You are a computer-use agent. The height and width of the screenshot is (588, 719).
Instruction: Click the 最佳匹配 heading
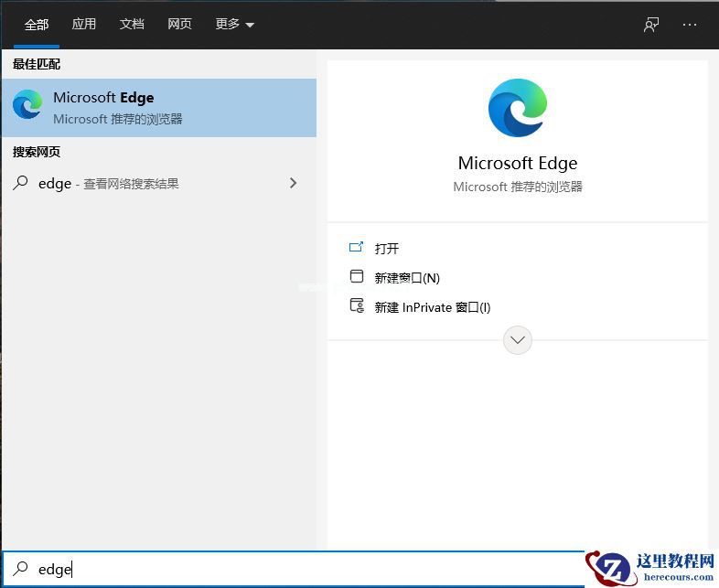[37, 64]
